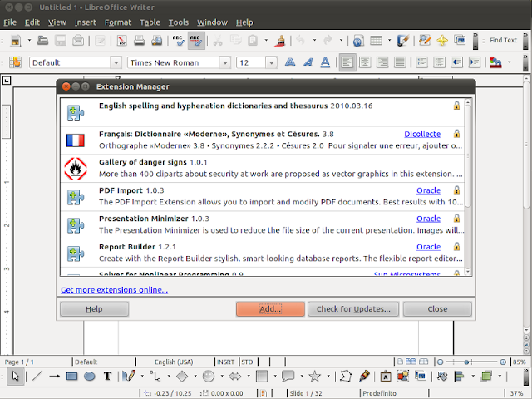The width and height of the screenshot is (532, 399).
Task: Click the Hyperlink globe icon
Action: (x=358, y=41)
